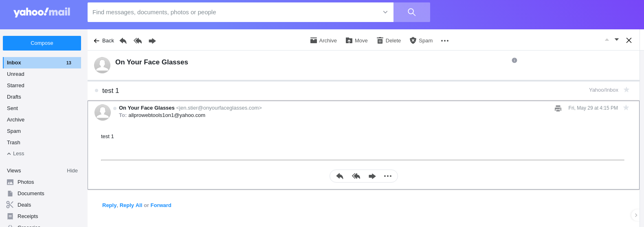The height and width of the screenshot is (227, 644).
Task: Click the large sender avatar
Action: (102, 65)
